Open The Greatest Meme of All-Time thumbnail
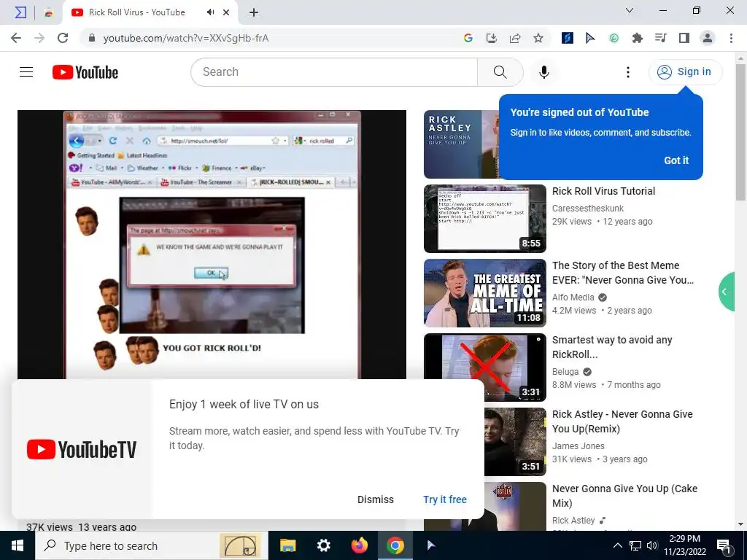This screenshot has width=747, height=560. (485, 293)
